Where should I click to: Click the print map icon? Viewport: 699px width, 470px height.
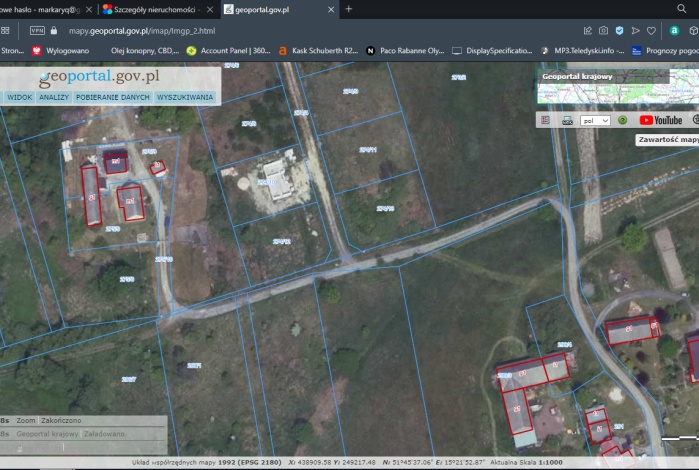click(x=567, y=120)
